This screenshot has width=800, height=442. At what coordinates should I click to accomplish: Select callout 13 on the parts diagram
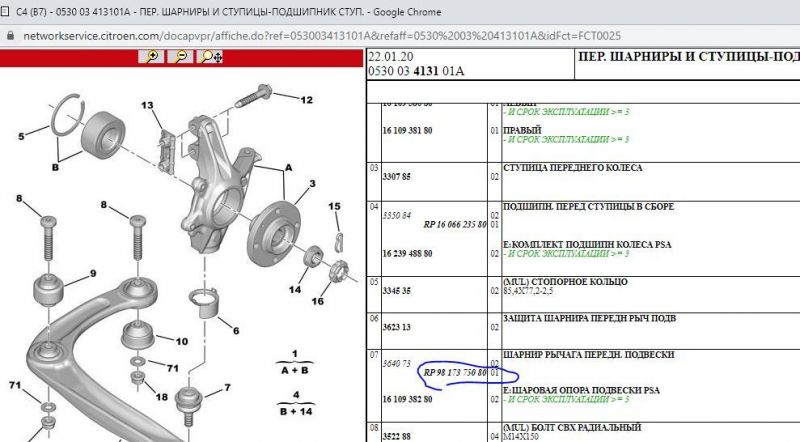[x=147, y=106]
